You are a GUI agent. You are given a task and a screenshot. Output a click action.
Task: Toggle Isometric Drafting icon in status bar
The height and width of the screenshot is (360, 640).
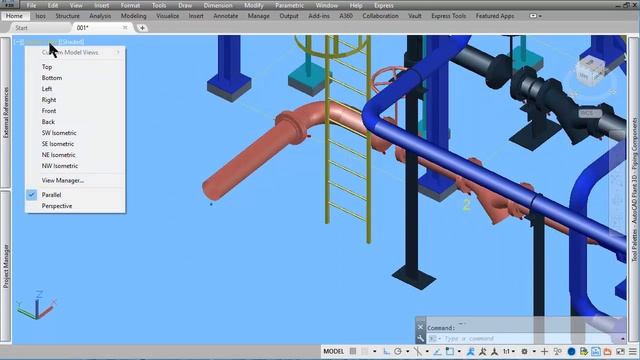418,351
